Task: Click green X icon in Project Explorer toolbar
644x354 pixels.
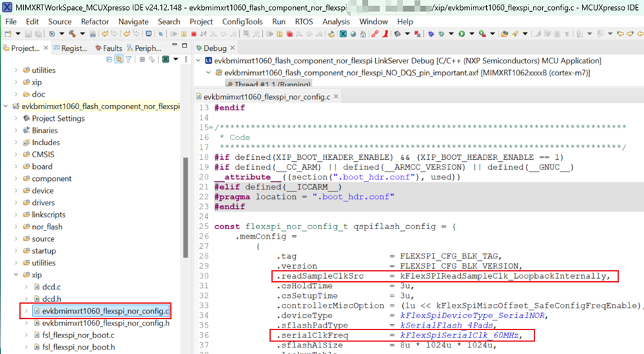Action: (x=166, y=59)
